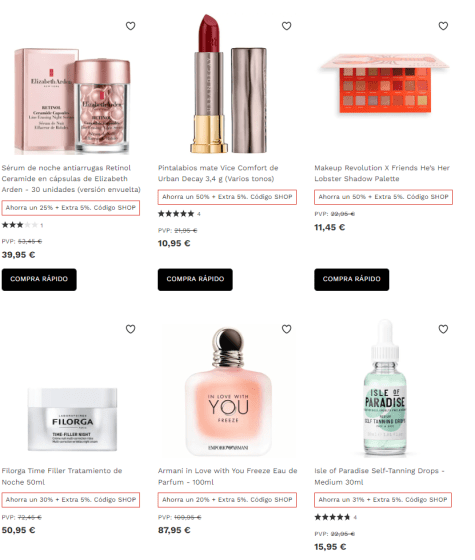Viewport: 475px width, 560px height.
Task: Add Elizabeth Arden Retinol serum to wishlist
Action: [x=130, y=26]
